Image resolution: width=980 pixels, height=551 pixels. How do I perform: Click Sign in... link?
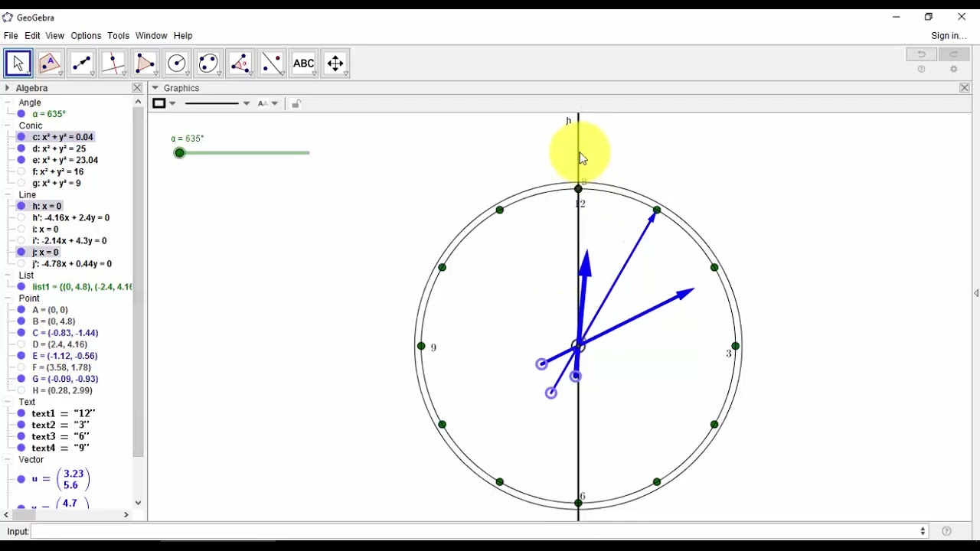[949, 36]
